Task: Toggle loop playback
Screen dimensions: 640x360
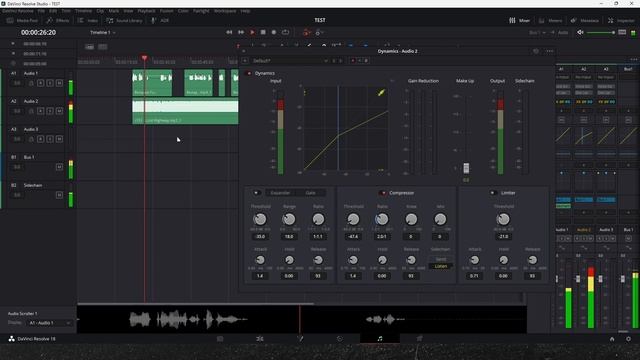Action: 285,32
